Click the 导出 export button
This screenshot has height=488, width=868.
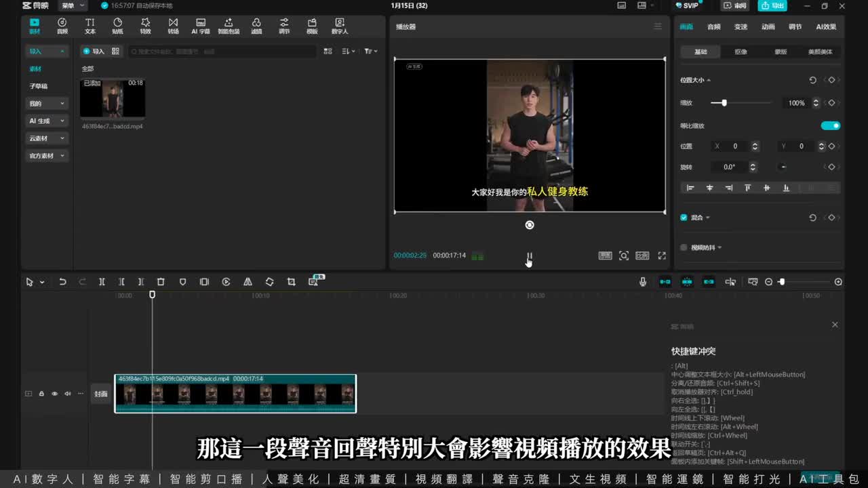pos(772,5)
